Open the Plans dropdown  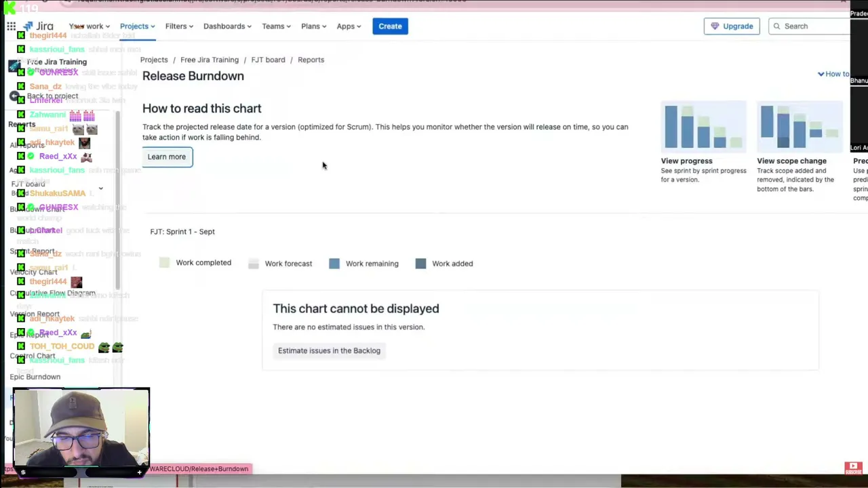(314, 26)
